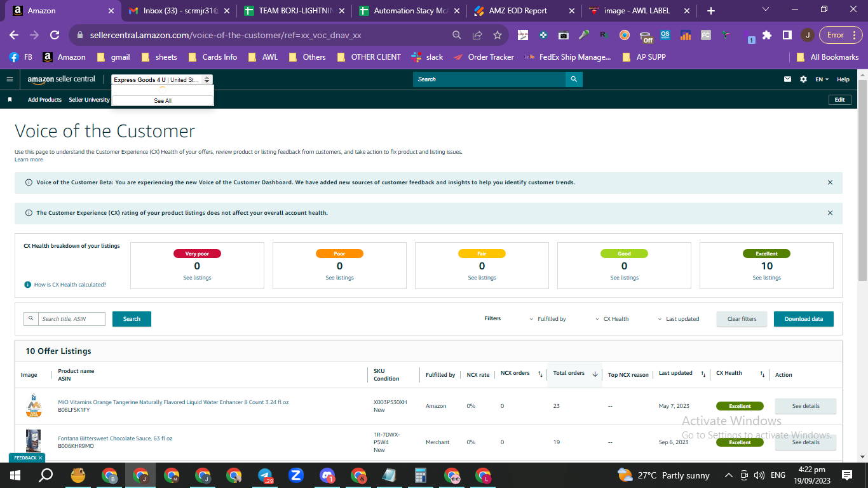Sort listings by the CX Health column arrows
The image size is (868, 488).
pos(762,374)
